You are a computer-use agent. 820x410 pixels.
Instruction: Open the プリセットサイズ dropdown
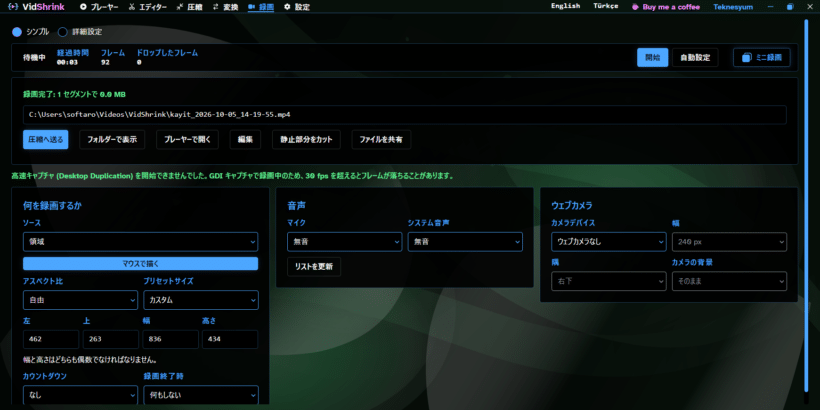tap(201, 300)
